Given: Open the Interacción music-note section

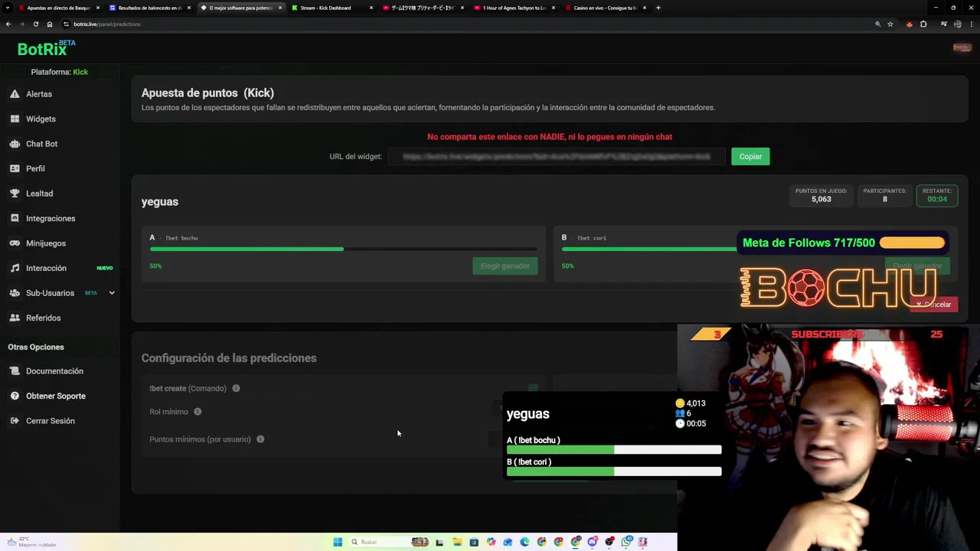Looking at the screenshot, I should click(x=46, y=268).
